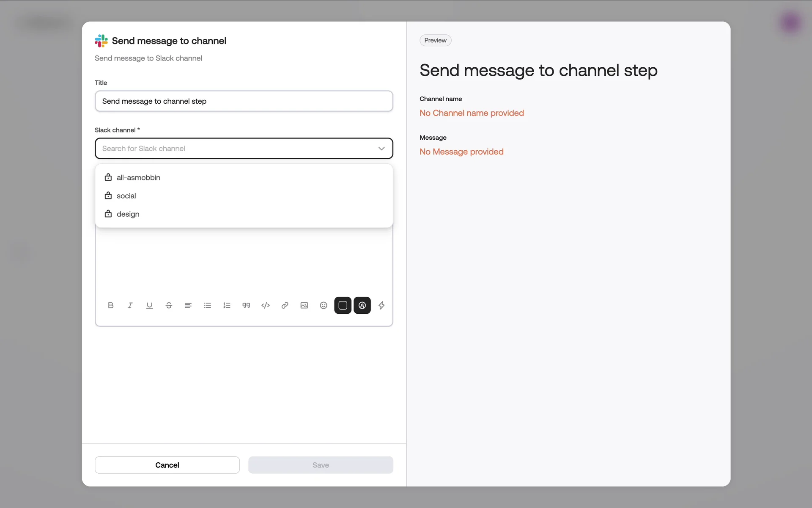Image resolution: width=812 pixels, height=508 pixels.
Task: Click the black square highlight color button
Action: tap(343, 305)
